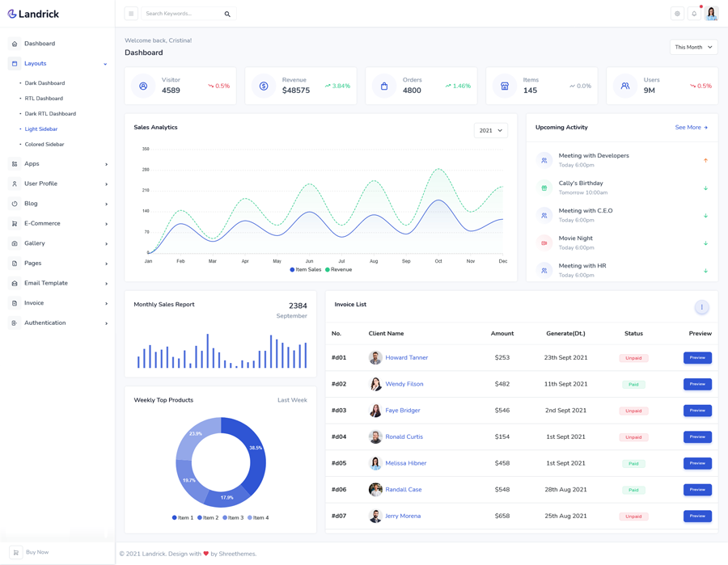This screenshot has height=565, width=728.
Task: Toggle the Revenue legend series
Action: coord(339,269)
